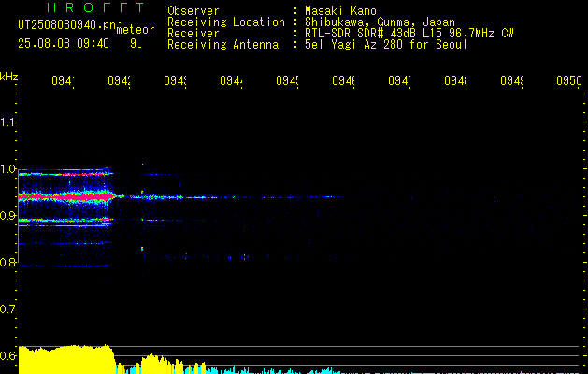Image resolution: width=588 pixels, height=374 pixels.
Task: Click the 0945 time axis label
Action: coord(287,80)
